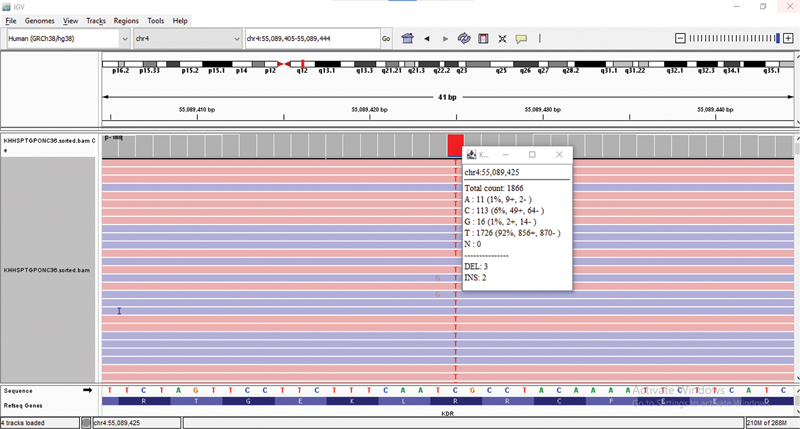Image resolution: width=800 pixels, height=429 pixels.
Task: Go back to previous locus
Action: click(x=428, y=38)
